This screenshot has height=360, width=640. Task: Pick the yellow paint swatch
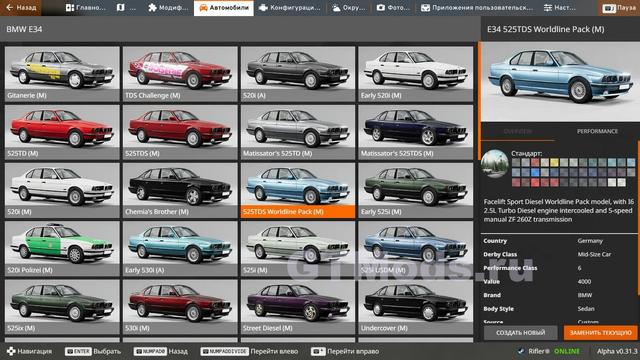(x=554, y=162)
